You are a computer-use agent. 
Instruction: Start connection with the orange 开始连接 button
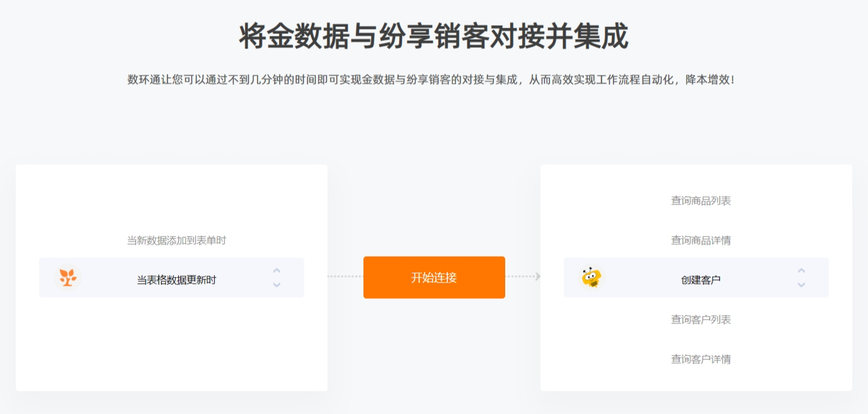tap(434, 277)
